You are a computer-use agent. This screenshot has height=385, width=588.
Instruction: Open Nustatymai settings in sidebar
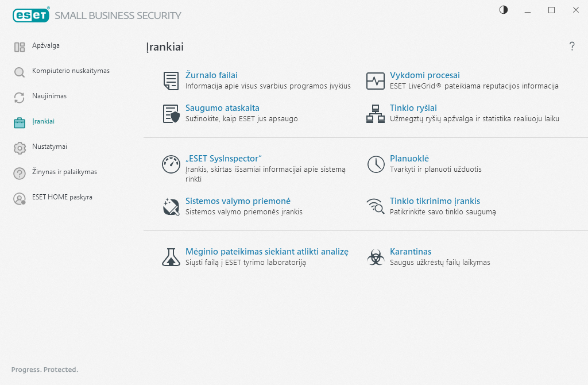coord(49,147)
